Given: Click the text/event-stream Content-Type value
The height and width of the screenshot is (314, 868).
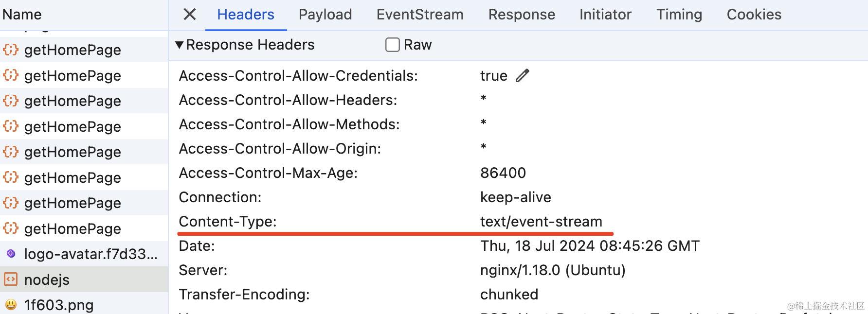Looking at the screenshot, I should coord(541,222).
